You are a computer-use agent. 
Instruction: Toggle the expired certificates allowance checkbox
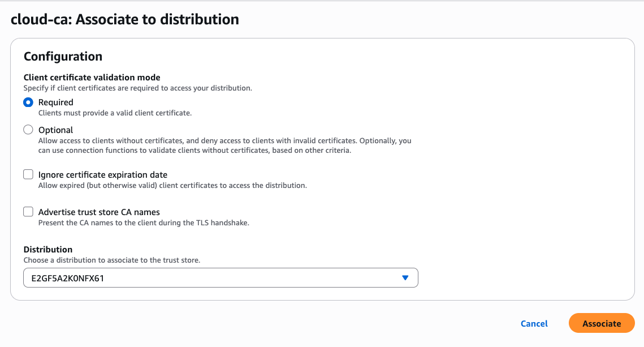[28, 174]
